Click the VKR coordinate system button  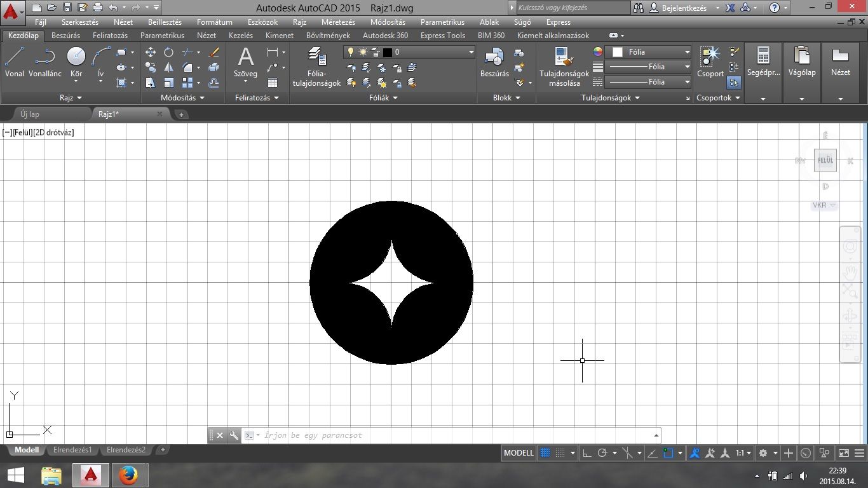pyautogui.click(x=824, y=205)
